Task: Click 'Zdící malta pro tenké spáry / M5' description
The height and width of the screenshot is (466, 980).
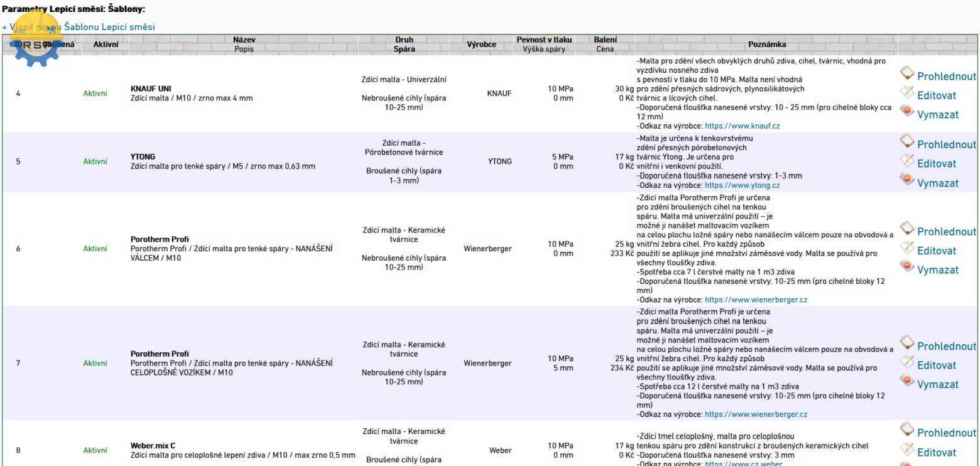Action: pos(223,166)
